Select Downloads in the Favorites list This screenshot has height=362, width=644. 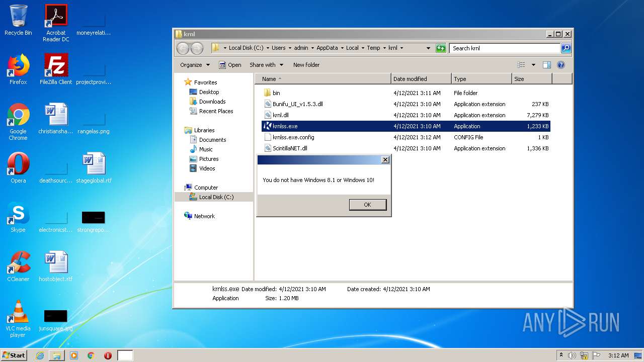click(212, 102)
